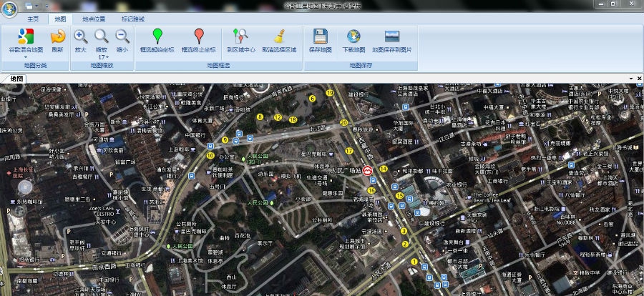Click the 到区域中心 icon
This screenshot has width=644, height=296.
240,36
